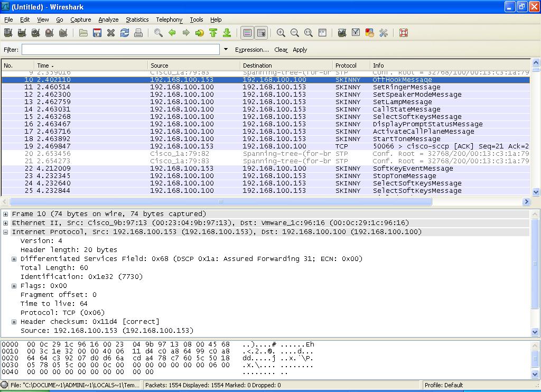This screenshot has height=392, width=541.
Task: Expand the Ethernet II tree node
Action: pyautogui.click(x=5, y=223)
